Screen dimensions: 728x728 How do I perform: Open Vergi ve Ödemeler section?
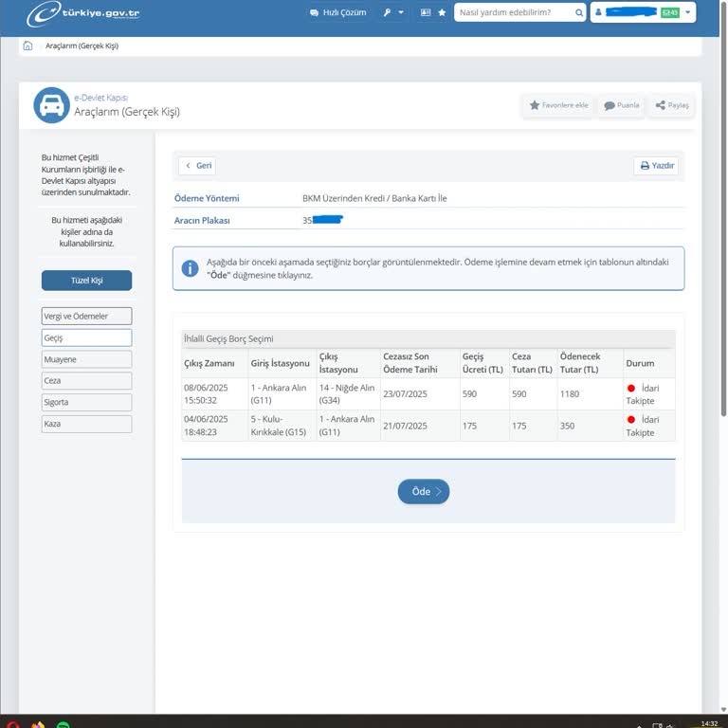pyautogui.click(x=86, y=316)
